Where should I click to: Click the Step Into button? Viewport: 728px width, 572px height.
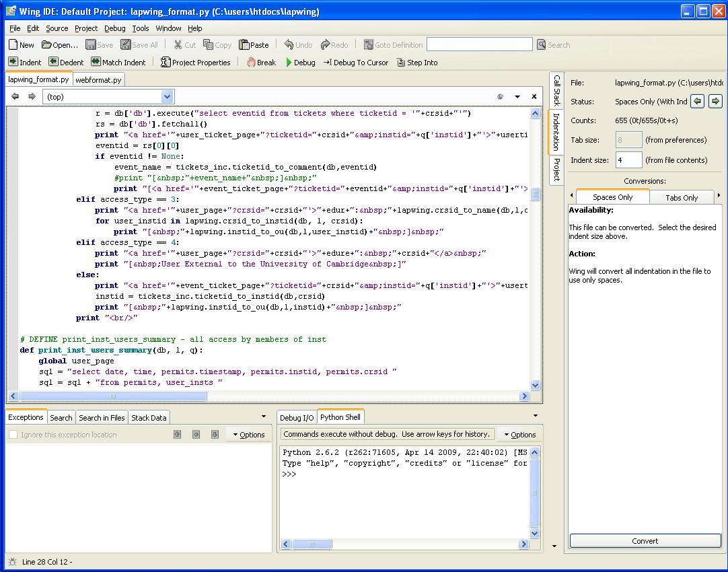[417, 62]
